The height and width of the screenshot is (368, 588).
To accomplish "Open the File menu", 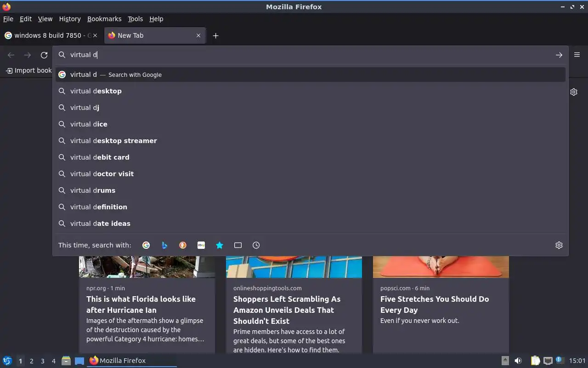I will 8,19.
